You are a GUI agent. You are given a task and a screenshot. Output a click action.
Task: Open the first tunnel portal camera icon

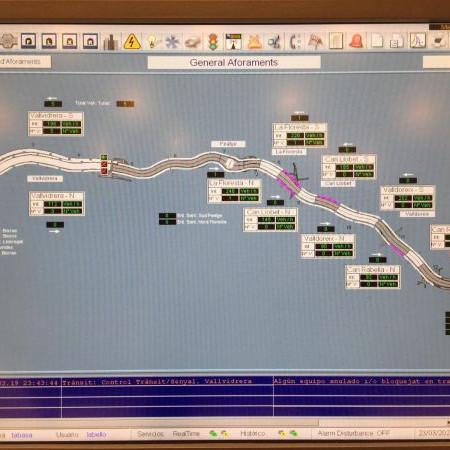[x=28, y=41]
